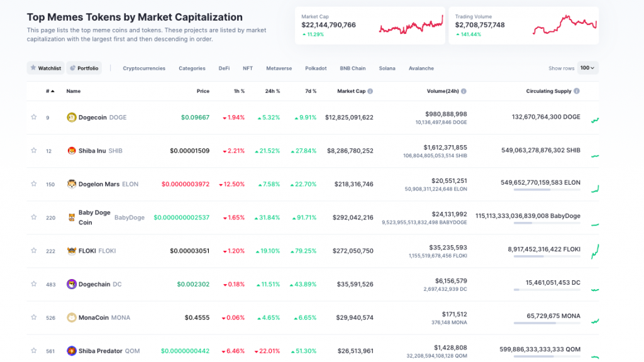Open the Avalanche tab

point(421,68)
